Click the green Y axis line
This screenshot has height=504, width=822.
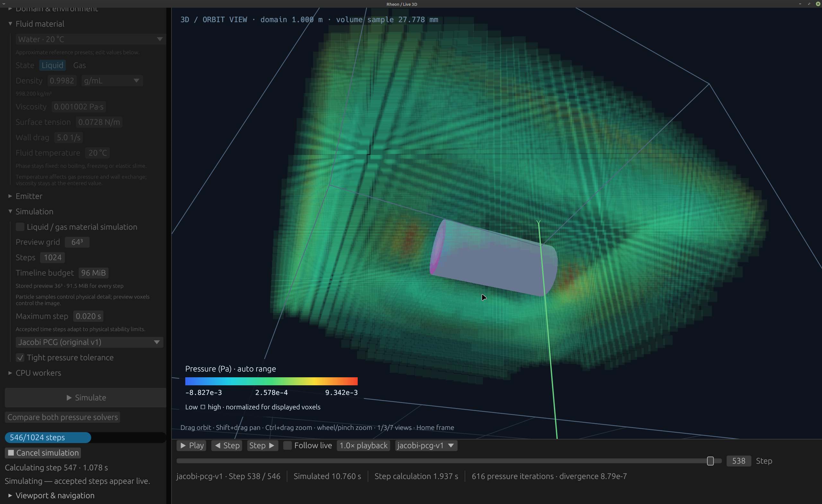[547, 330]
